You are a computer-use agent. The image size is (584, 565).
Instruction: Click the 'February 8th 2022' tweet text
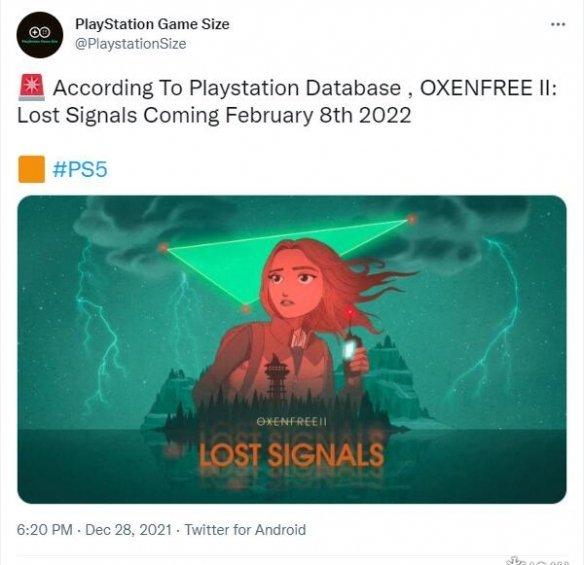318,115
